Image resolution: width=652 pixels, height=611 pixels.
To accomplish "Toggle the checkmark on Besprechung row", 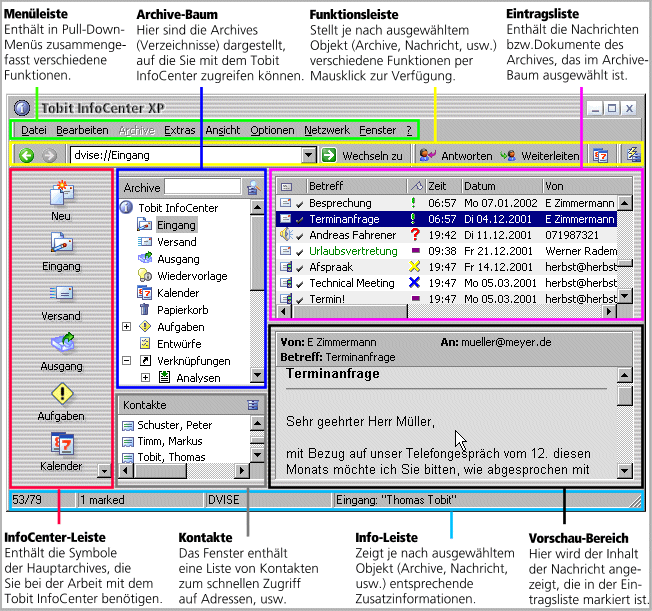I will coord(299,204).
